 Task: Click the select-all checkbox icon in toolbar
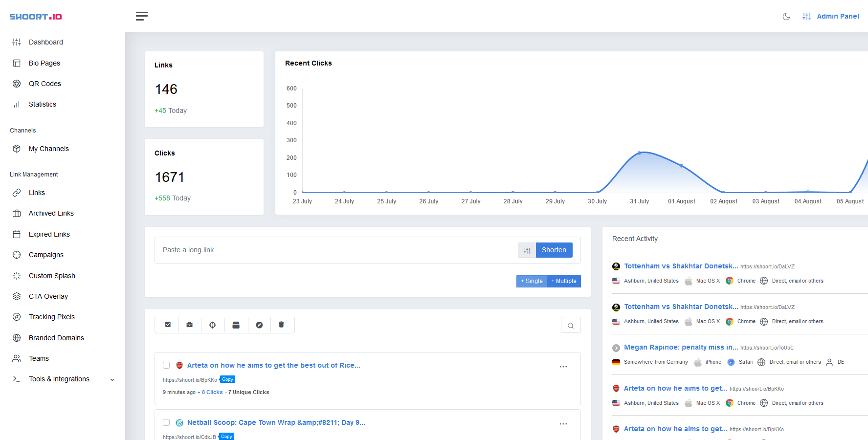point(167,325)
